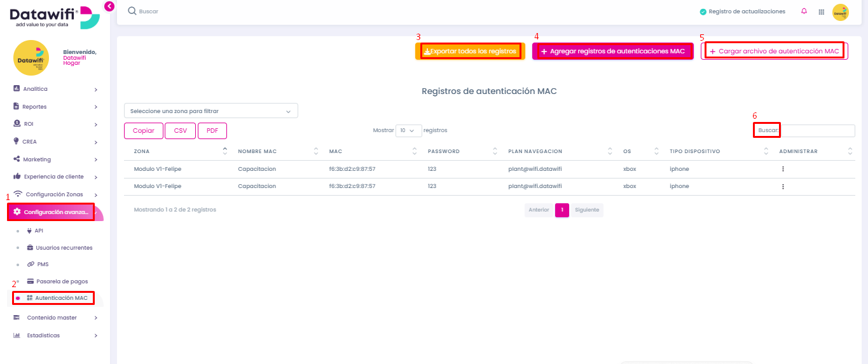Click the Marketing share icon
Screen dimensions: 868x364
pyautogui.click(x=17, y=159)
